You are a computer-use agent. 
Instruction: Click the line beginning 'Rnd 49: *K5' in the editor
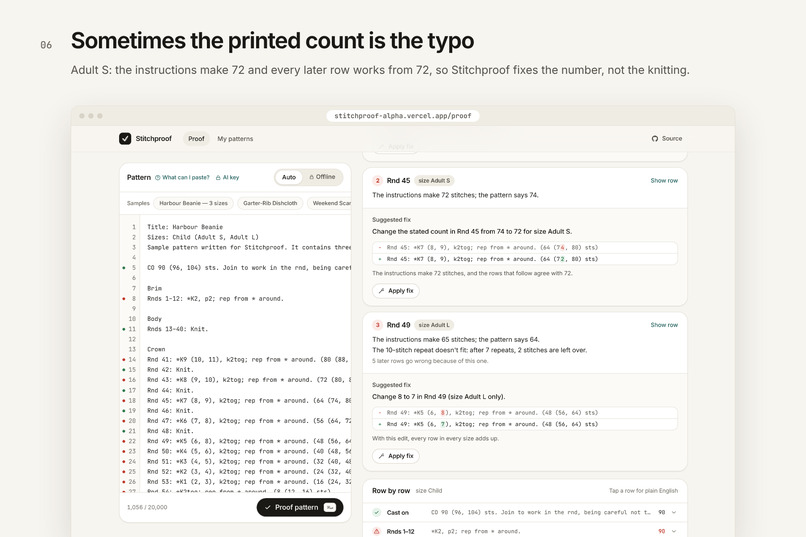click(x=249, y=441)
